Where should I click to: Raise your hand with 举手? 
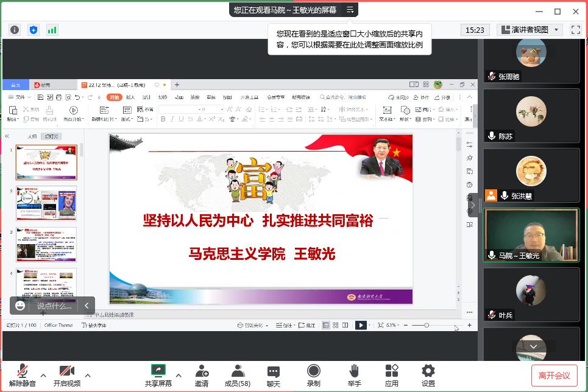coord(355,375)
